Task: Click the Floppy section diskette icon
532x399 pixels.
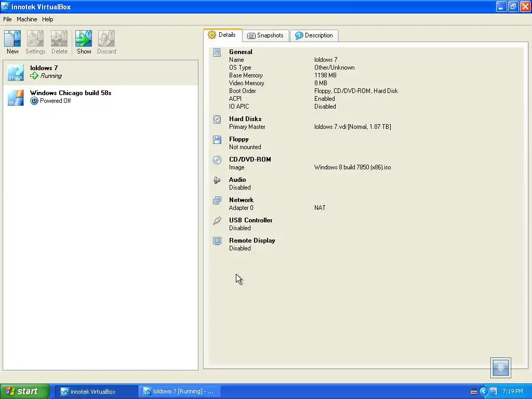Action: 217,140
